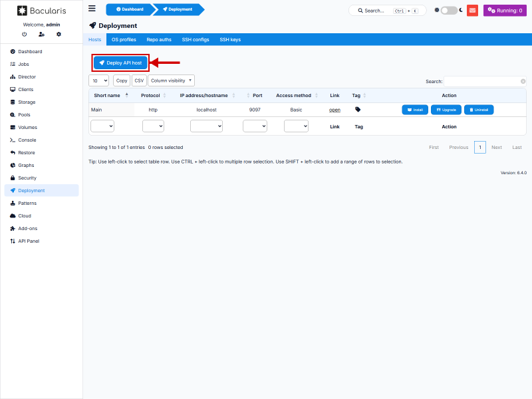Click the Pools icon in sidebar
The height and width of the screenshot is (399, 532).
[13, 114]
